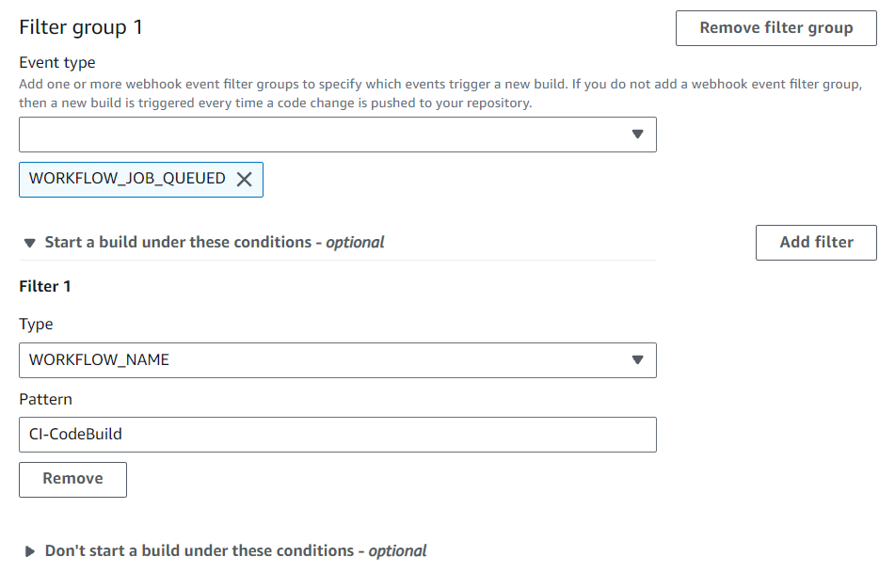Click Remove below the Pattern field
The width and height of the screenshot is (895, 588).
(72, 479)
